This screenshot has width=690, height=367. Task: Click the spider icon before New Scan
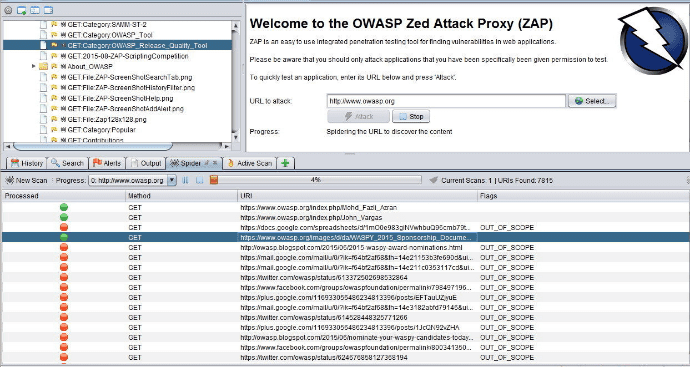coord(9,180)
